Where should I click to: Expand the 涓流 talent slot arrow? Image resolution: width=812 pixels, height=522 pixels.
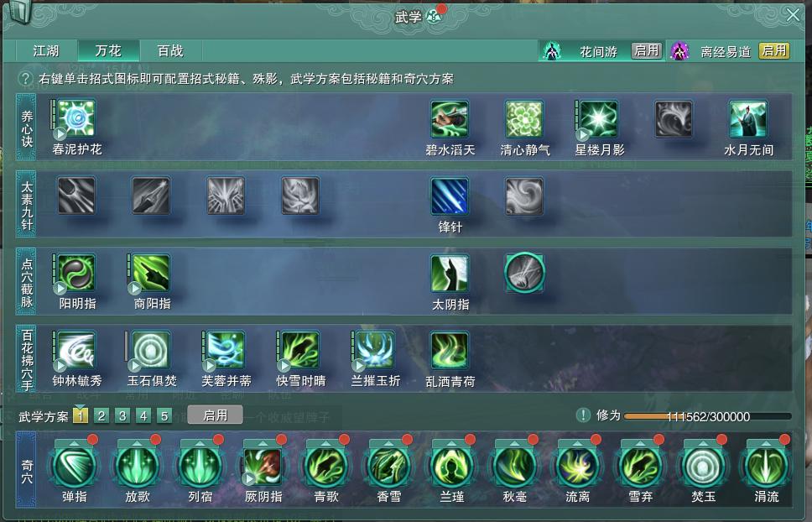click(767, 443)
